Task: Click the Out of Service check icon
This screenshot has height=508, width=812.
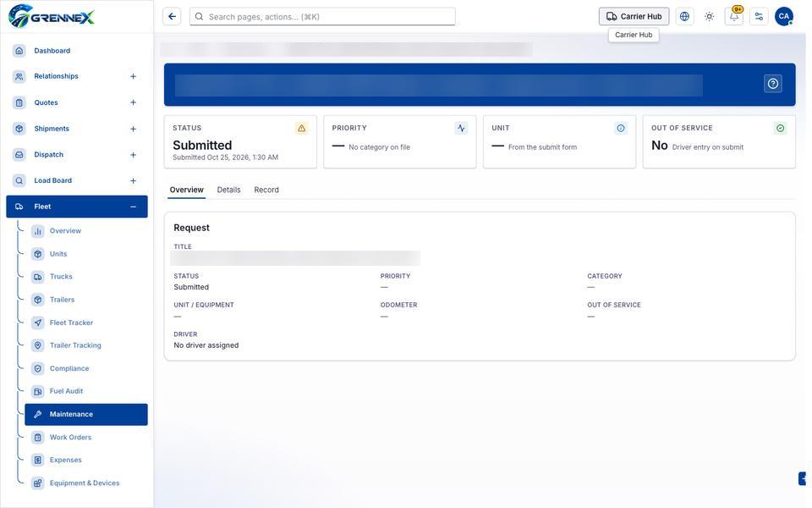Action: coord(780,128)
